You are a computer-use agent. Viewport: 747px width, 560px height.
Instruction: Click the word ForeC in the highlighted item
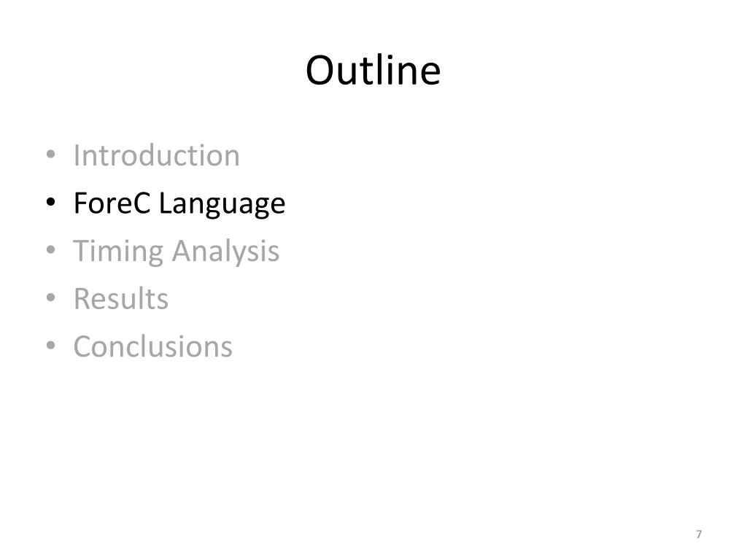112,203
